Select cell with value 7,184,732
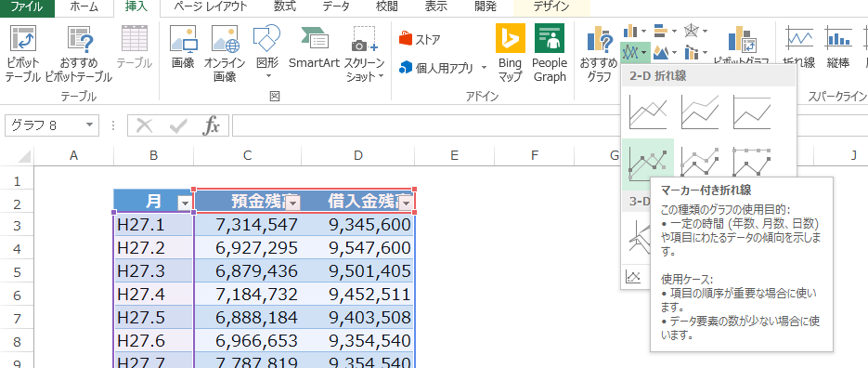Screen dimensions: 868x368 click(x=248, y=295)
